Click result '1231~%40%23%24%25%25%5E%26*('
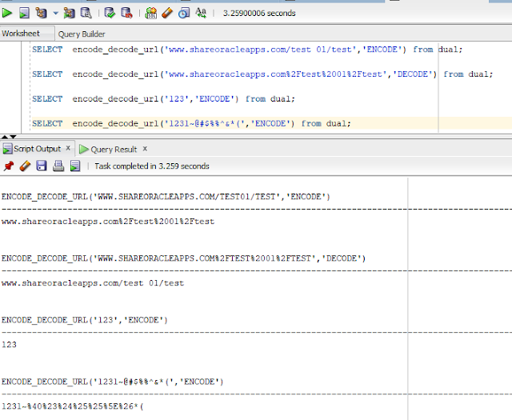 click(73, 406)
